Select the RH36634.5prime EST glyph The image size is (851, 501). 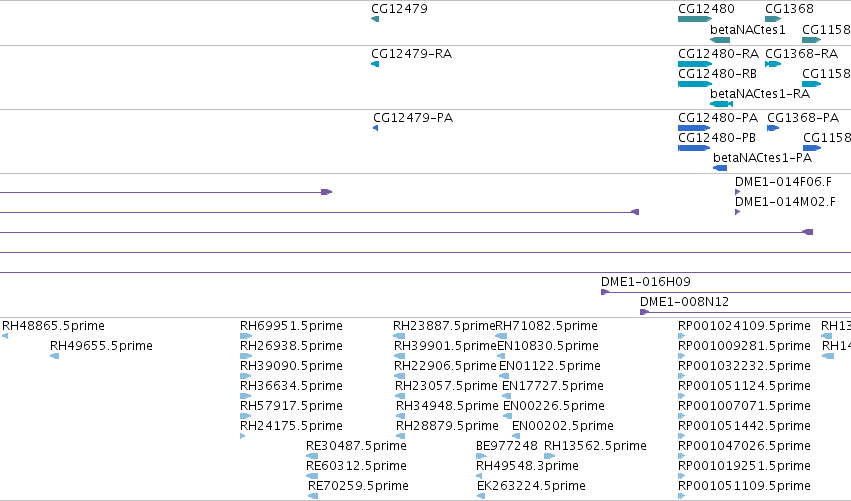tap(246, 396)
